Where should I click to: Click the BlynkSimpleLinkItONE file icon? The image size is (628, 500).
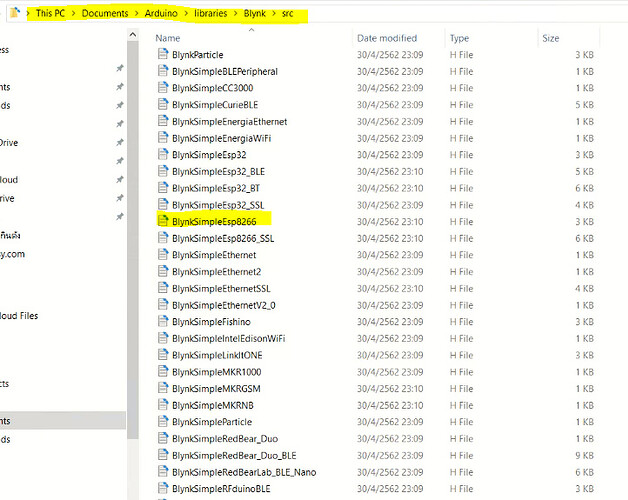[163, 355]
